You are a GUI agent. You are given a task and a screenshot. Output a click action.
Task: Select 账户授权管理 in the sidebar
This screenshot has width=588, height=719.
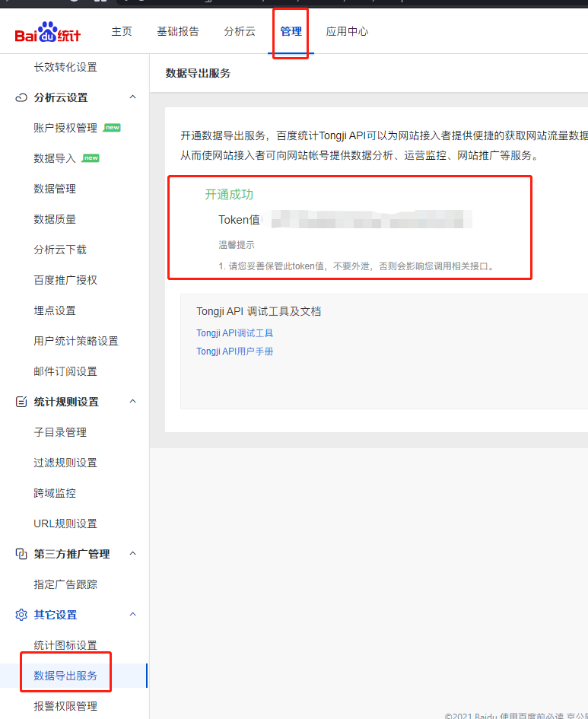pyautogui.click(x=65, y=128)
